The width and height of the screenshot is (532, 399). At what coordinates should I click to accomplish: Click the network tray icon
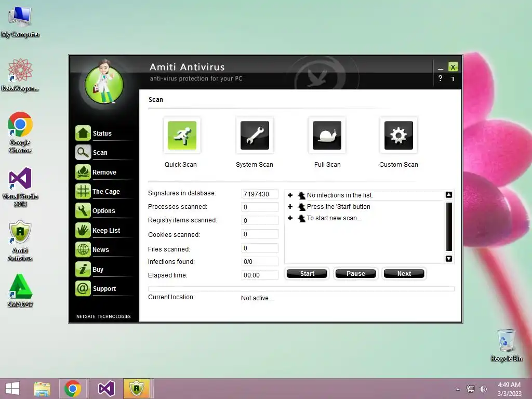click(471, 389)
